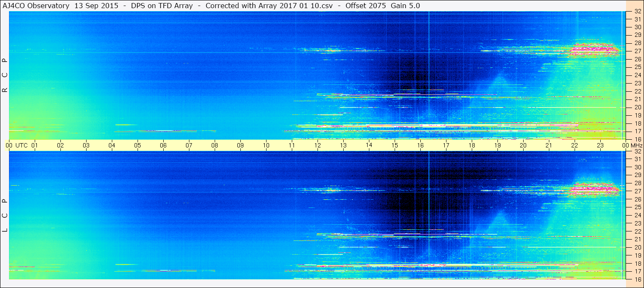Viewport: 644px width, 288px height.
Task: Select hour 21 on the UTC axis
Action: click(549, 145)
